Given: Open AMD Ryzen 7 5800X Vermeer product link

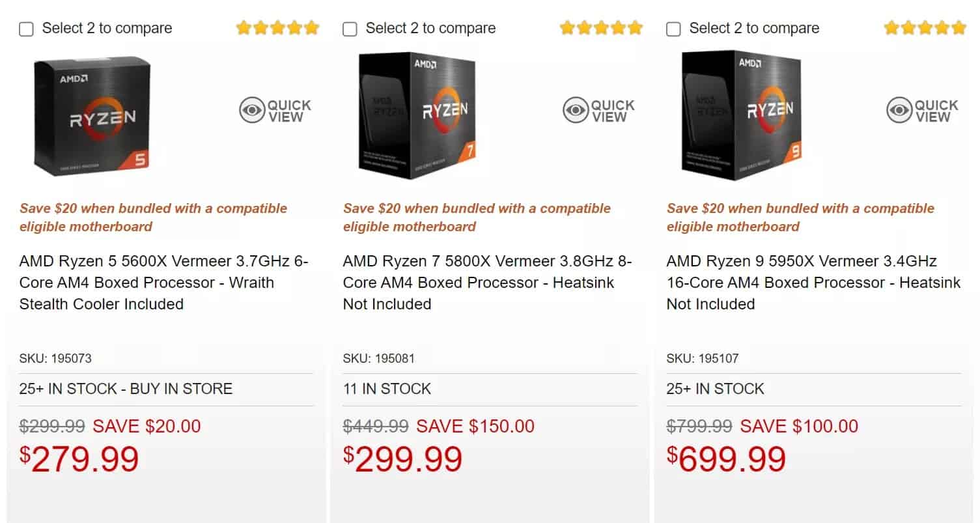Looking at the screenshot, I should 487,283.
